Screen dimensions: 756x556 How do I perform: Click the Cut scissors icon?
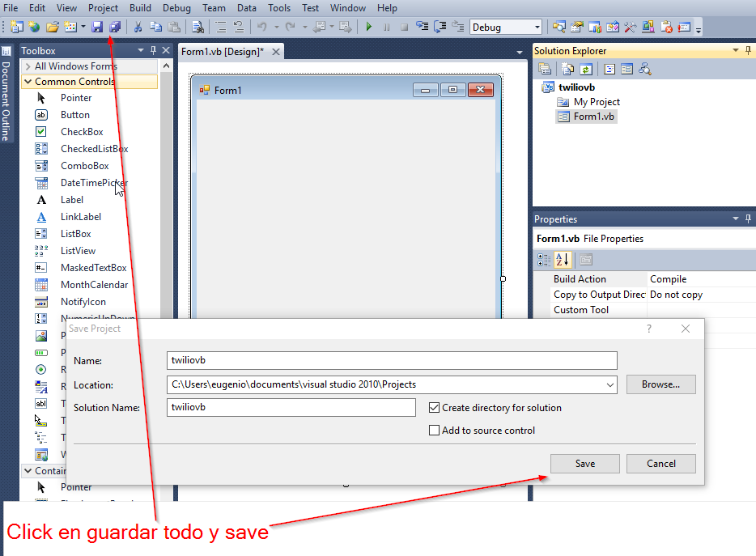(138, 27)
